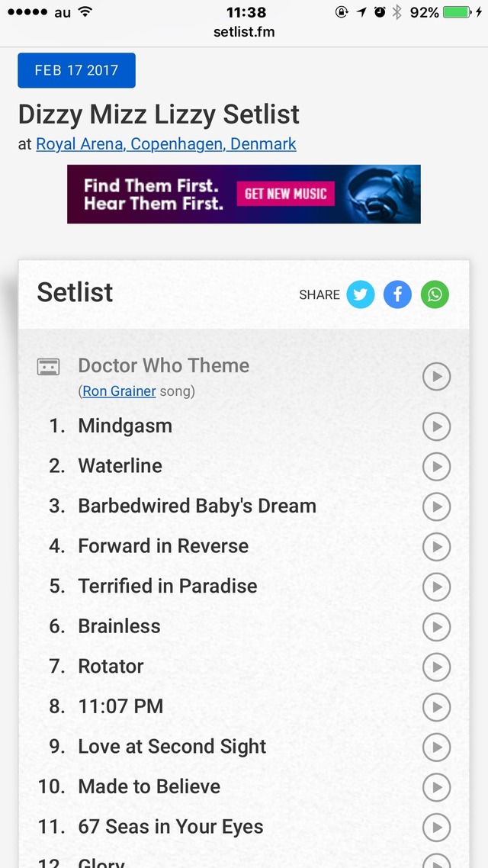488x868 pixels.
Task: Play Terrified in Paradise
Action: [x=436, y=587]
